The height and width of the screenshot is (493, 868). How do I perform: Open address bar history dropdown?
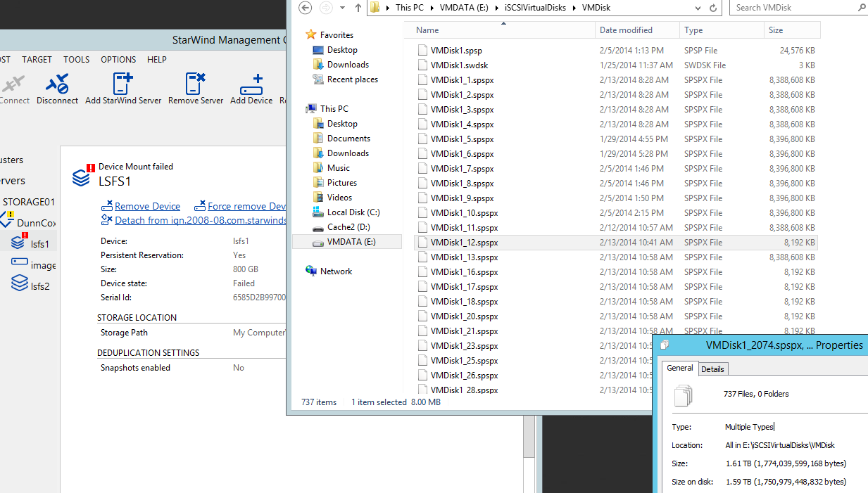pyautogui.click(x=696, y=8)
